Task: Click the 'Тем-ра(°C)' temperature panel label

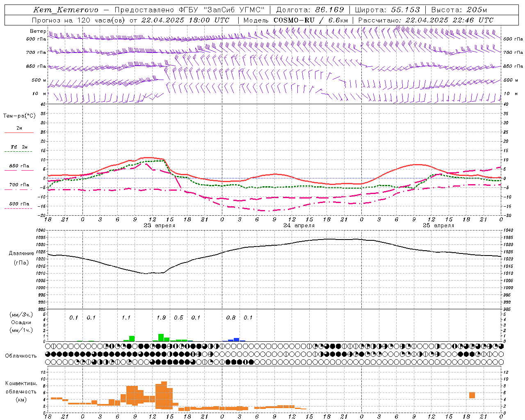Action: pyautogui.click(x=19, y=116)
